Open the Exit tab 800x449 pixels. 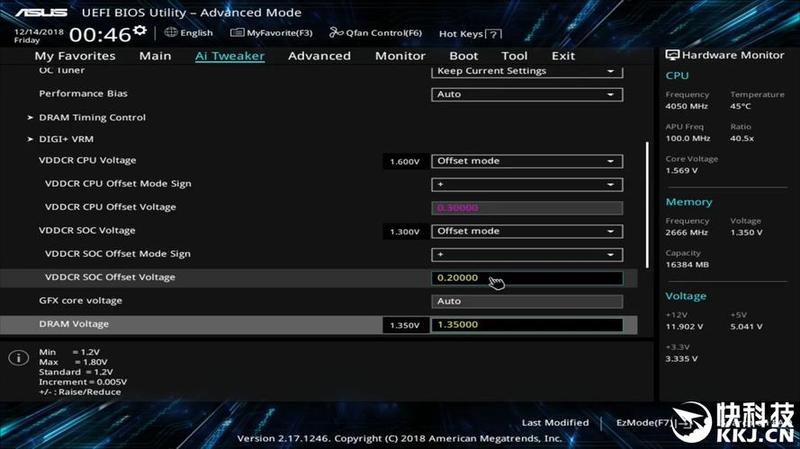pos(563,56)
